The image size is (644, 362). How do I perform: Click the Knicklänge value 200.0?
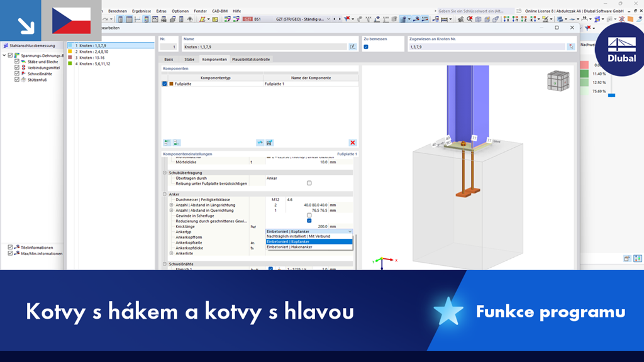pos(322,226)
